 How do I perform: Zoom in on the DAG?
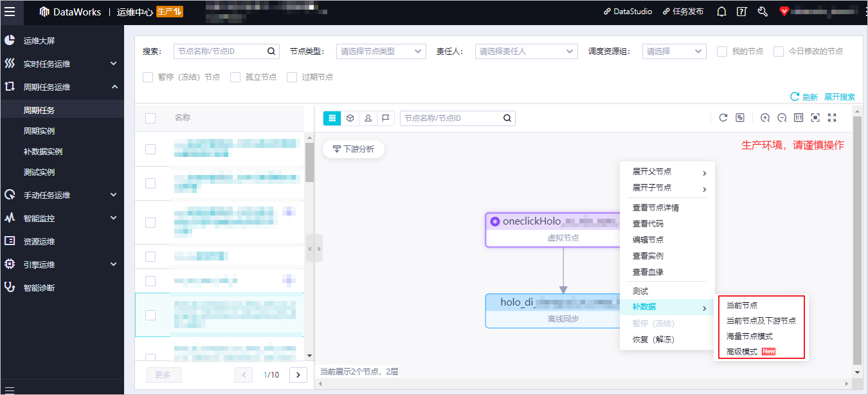(x=765, y=118)
